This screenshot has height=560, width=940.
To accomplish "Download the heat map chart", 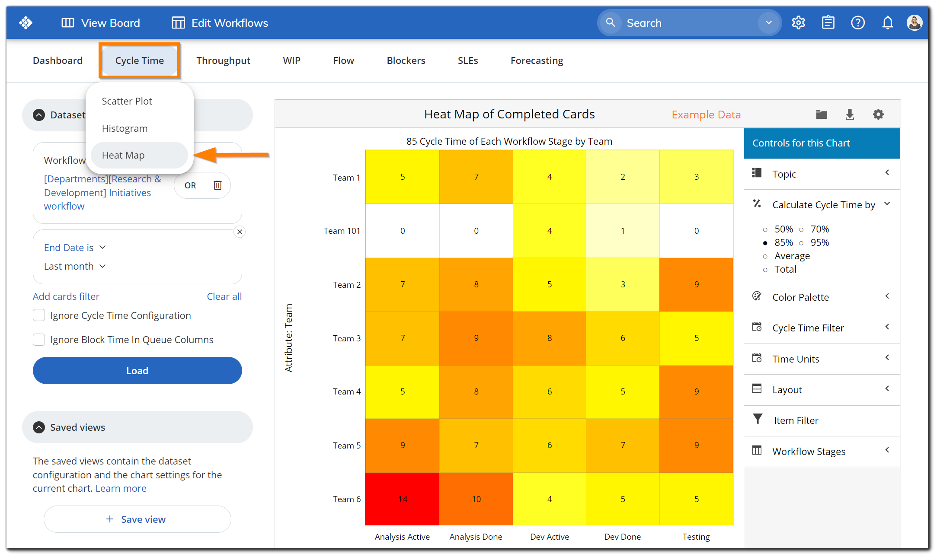I will click(x=850, y=115).
